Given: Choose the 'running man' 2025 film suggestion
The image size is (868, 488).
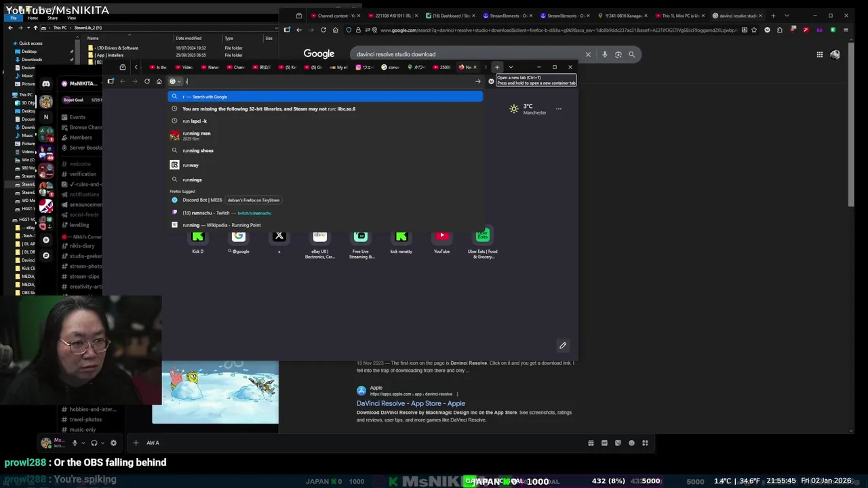Looking at the screenshot, I should click(x=325, y=136).
